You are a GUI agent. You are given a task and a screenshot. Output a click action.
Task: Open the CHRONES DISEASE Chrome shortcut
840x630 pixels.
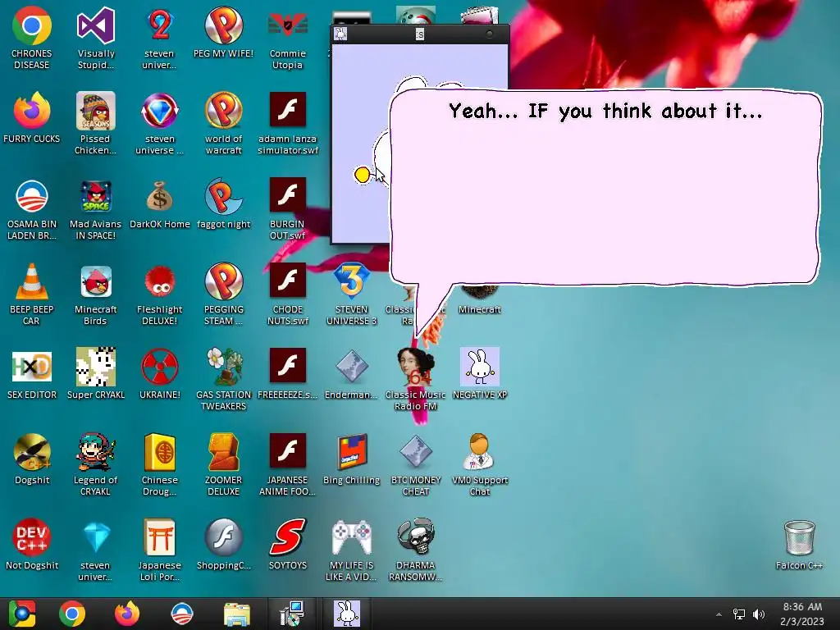click(x=32, y=38)
